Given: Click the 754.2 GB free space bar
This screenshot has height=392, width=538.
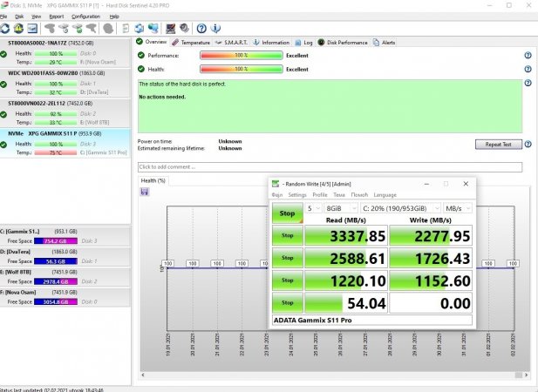Looking at the screenshot, I should [56, 241].
